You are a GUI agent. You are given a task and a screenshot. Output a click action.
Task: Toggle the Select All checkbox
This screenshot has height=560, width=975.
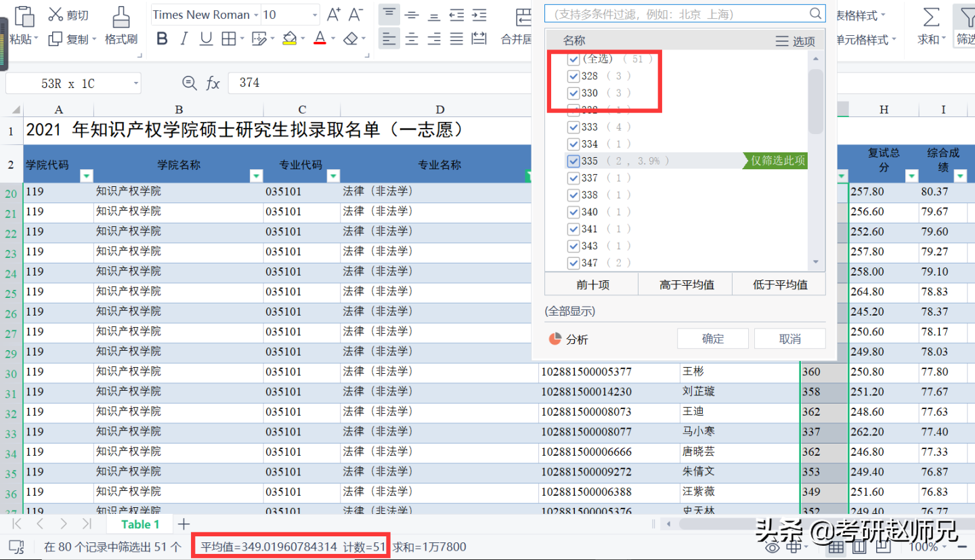coord(573,59)
